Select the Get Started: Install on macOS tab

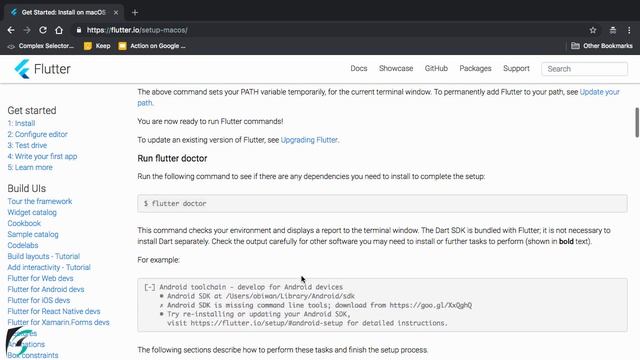(x=64, y=13)
